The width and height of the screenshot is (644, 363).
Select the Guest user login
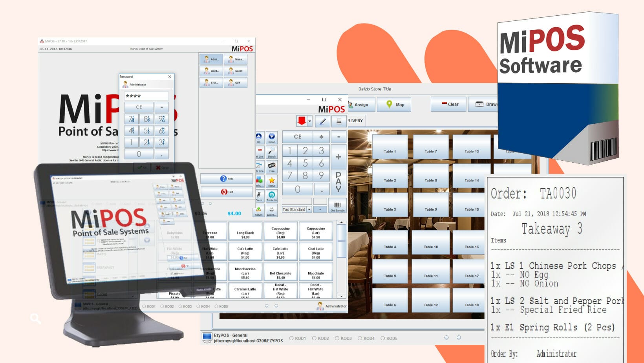click(236, 71)
